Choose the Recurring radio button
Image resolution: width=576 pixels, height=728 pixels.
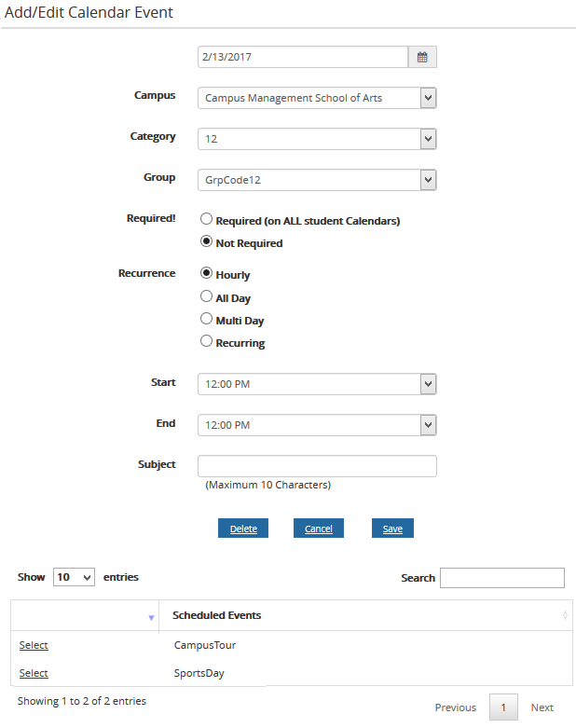(x=207, y=342)
